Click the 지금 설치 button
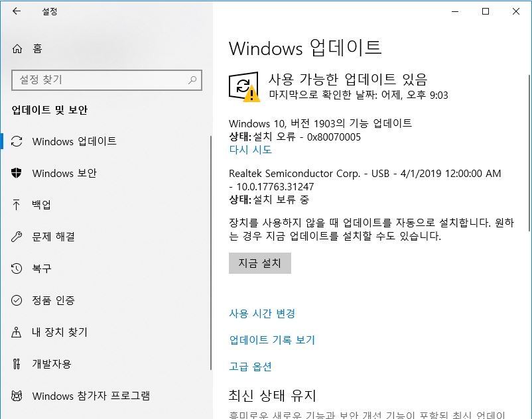532x419 pixels. pyautogui.click(x=260, y=263)
